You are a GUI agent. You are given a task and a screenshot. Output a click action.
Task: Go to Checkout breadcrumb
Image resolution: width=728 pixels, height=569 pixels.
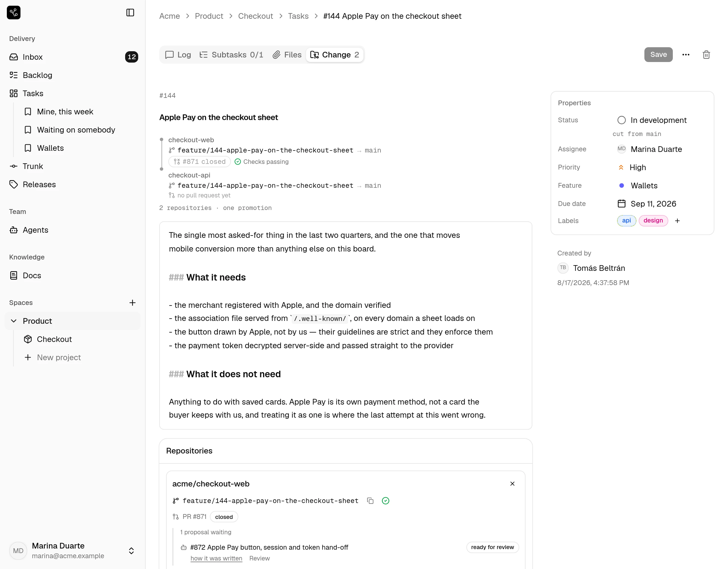255,16
